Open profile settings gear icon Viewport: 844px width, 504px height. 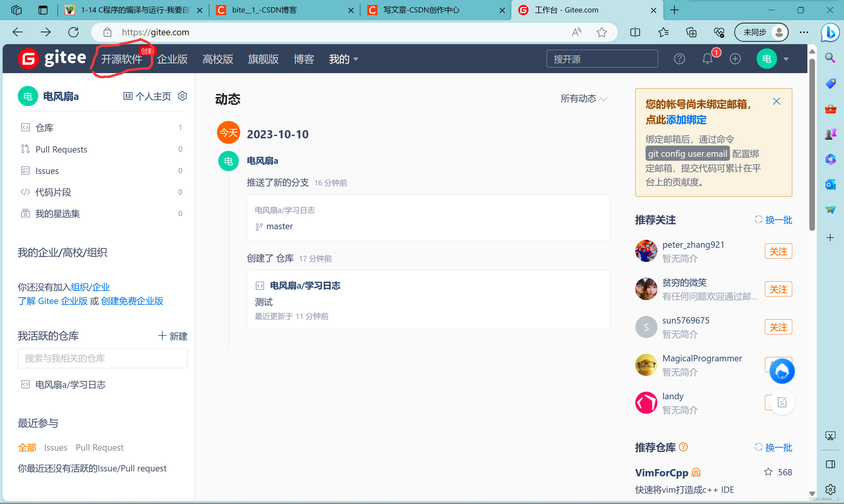click(183, 96)
